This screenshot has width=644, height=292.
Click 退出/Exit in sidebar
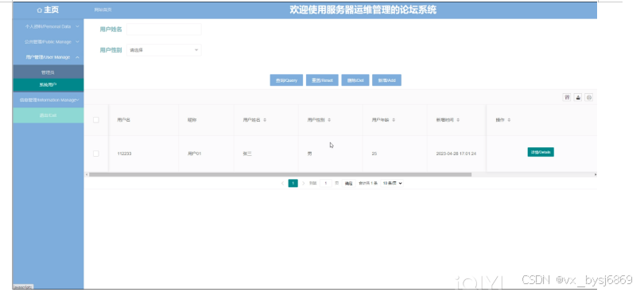pyautogui.click(x=48, y=115)
